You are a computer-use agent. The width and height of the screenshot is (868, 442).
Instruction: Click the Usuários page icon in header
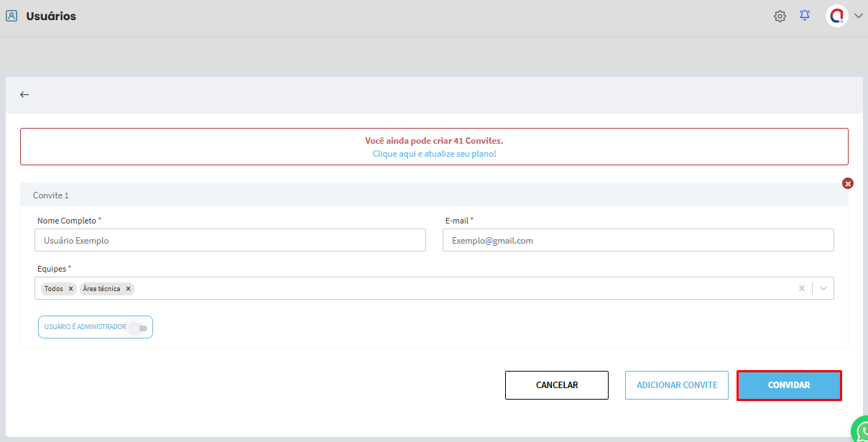[11, 16]
